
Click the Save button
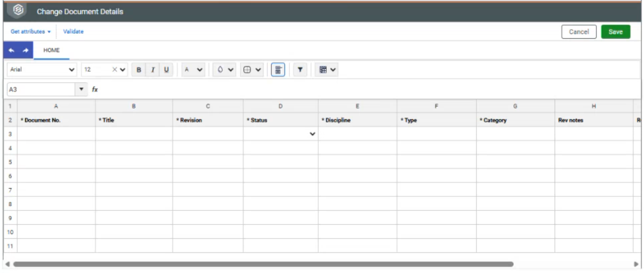615,32
